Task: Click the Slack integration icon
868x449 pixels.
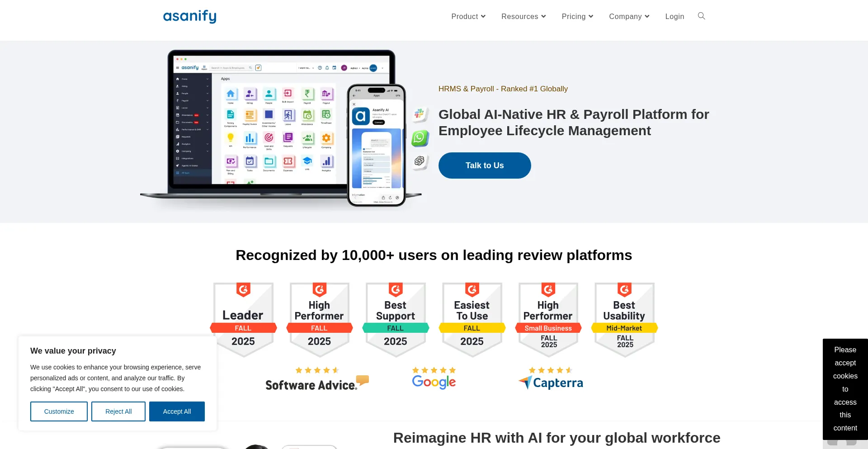Action: pyautogui.click(x=420, y=114)
